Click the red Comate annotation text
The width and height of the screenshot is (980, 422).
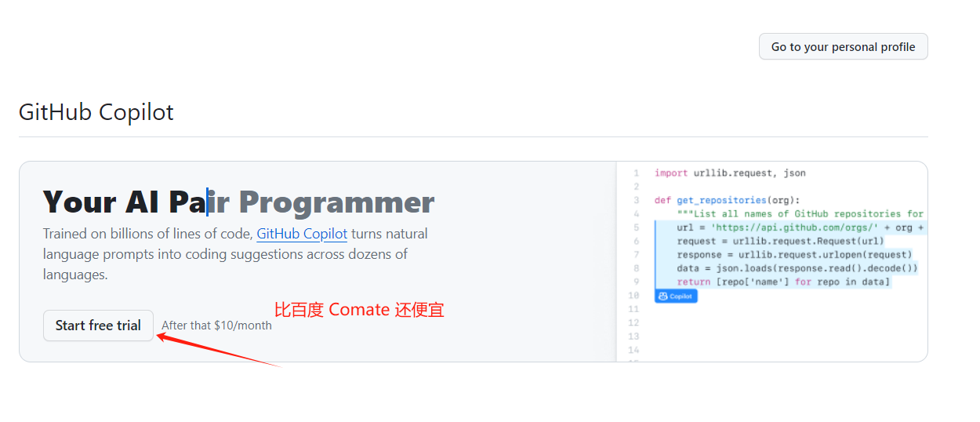click(359, 310)
